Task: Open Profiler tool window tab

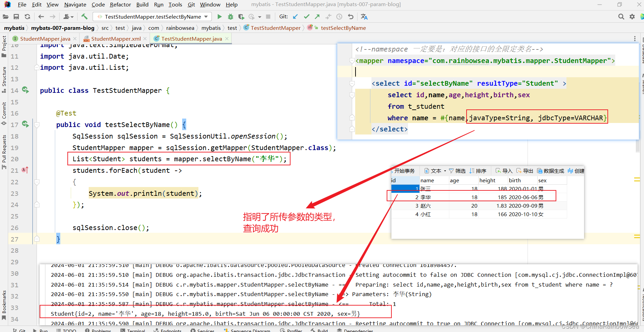Action: [x=291, y=330]
